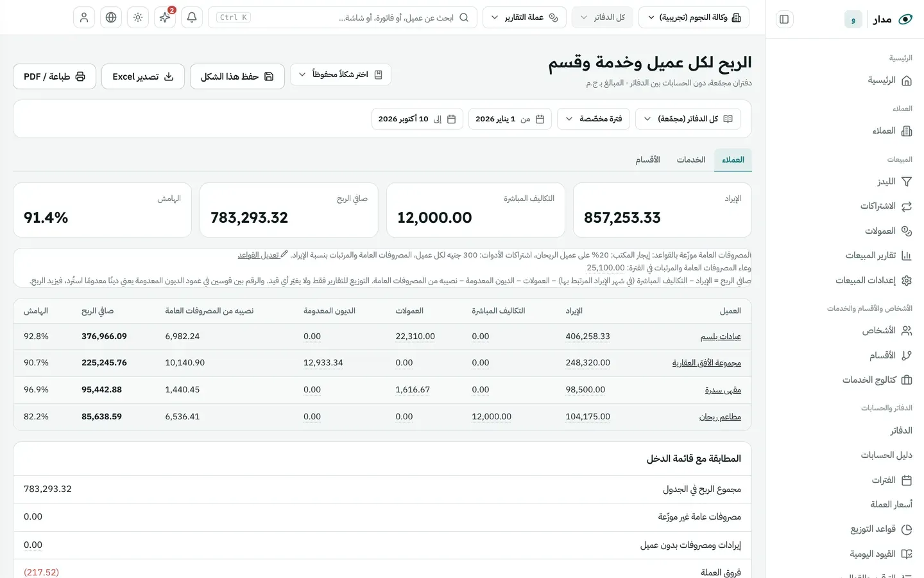Open إعدادات المبيعات sales settings
This screenshot has height=578, width=924.
tap(873, 281)
